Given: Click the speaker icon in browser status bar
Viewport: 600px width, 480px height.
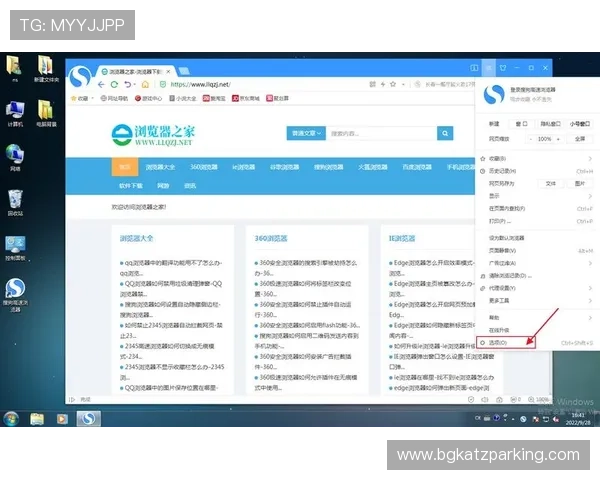Looking at the screenshot, I should [x=485, y=400].
